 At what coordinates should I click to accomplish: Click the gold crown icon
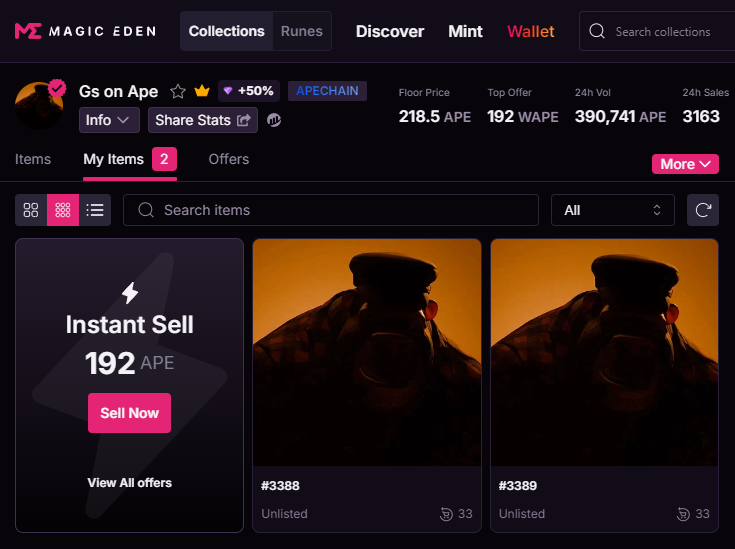click(202, 90)
